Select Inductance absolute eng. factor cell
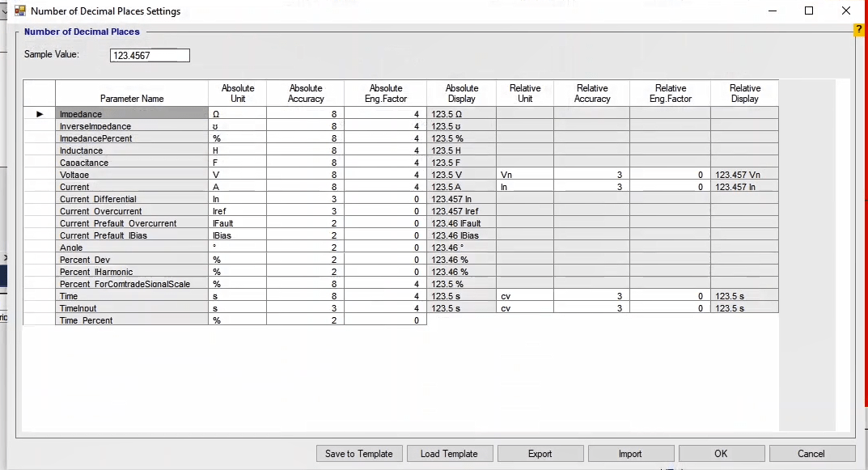 (385, 150)
